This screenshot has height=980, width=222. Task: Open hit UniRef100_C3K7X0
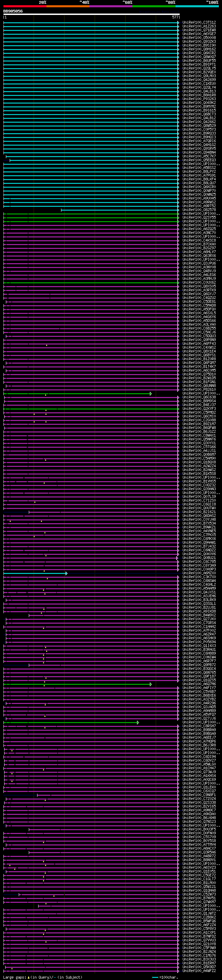tap(199, 577)
